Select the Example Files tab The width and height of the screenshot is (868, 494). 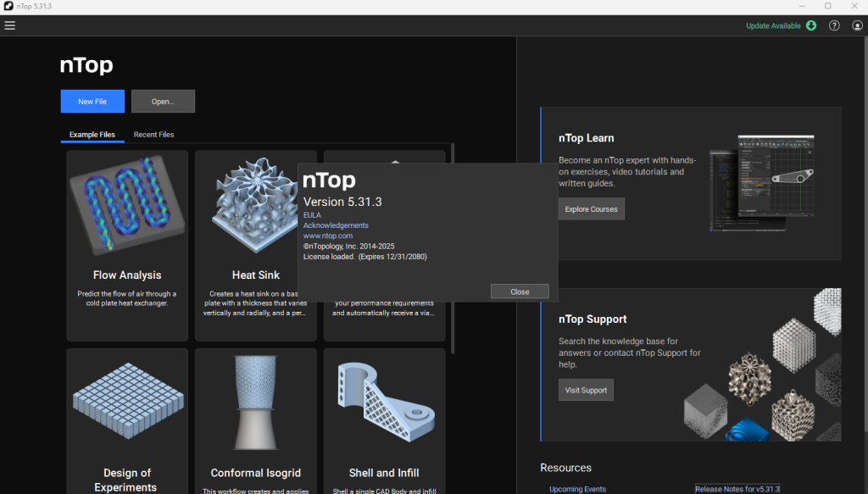pos(92,135)
